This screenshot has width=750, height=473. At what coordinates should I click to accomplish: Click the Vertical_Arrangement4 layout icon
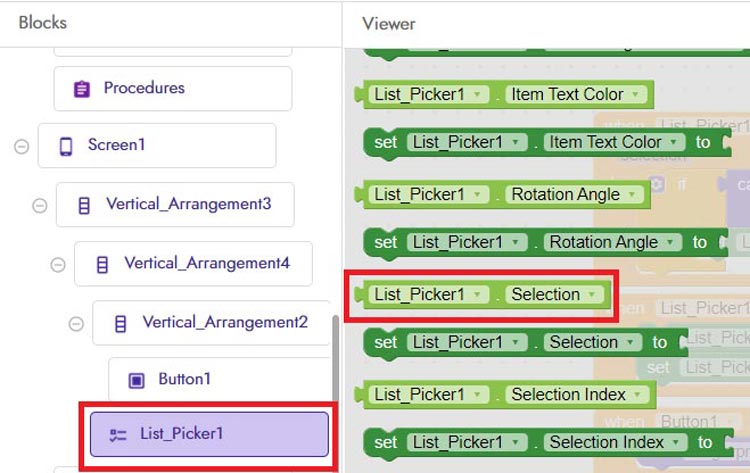[x=102, y=264]
